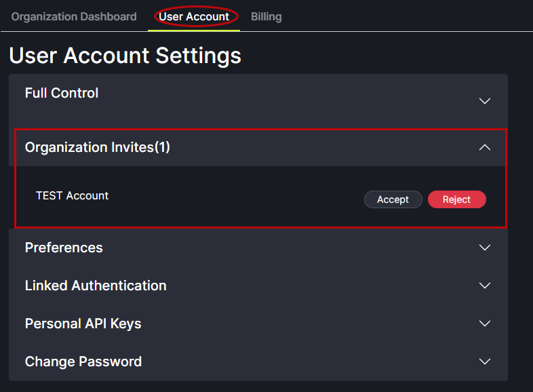Select the User Account tab
The height and width of the screenshot is (392, 533).
click(x=194, y=16)
